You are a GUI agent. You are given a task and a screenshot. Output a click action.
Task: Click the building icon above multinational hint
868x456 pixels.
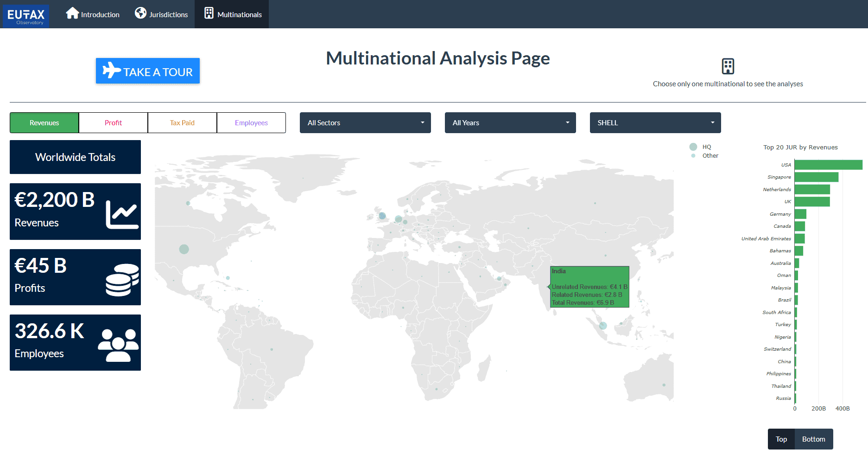[728, 66]
